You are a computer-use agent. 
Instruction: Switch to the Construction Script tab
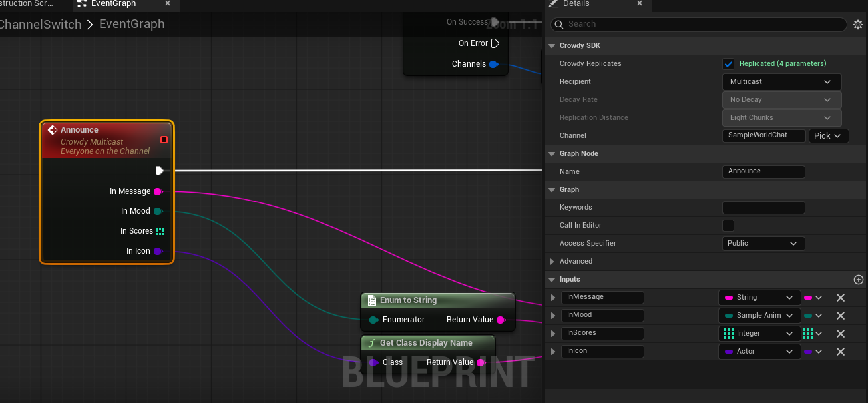27,4
